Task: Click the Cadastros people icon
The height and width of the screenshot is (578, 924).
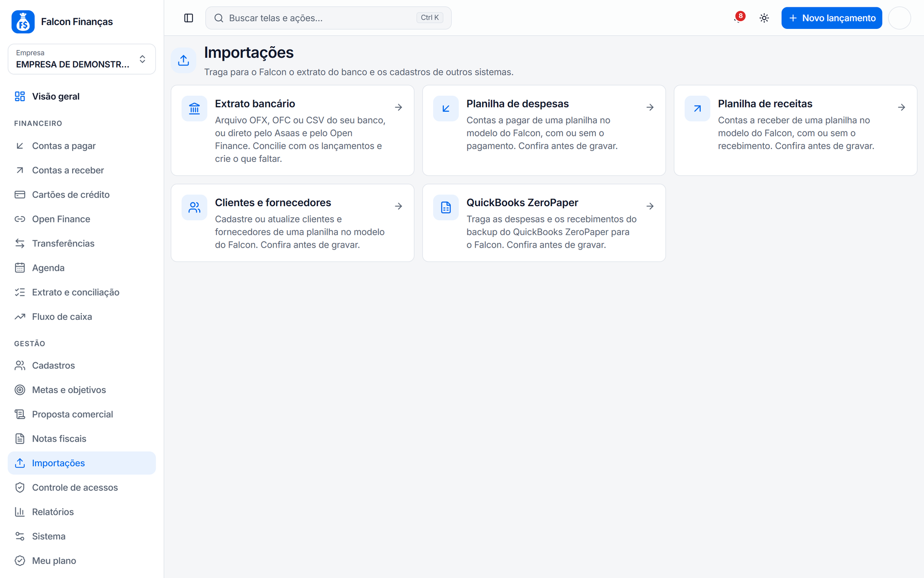Action: (x=20, y=366)
